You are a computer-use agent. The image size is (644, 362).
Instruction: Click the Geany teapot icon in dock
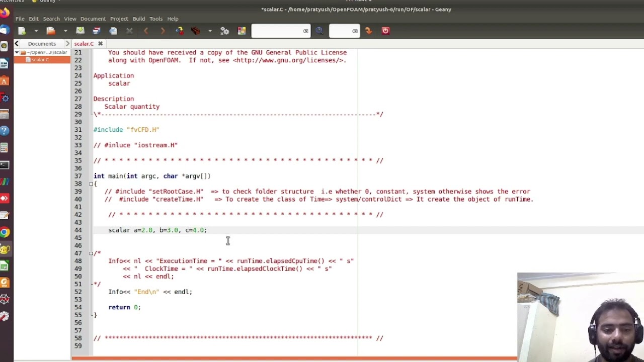pyautogui.click(x=4, y=249)
